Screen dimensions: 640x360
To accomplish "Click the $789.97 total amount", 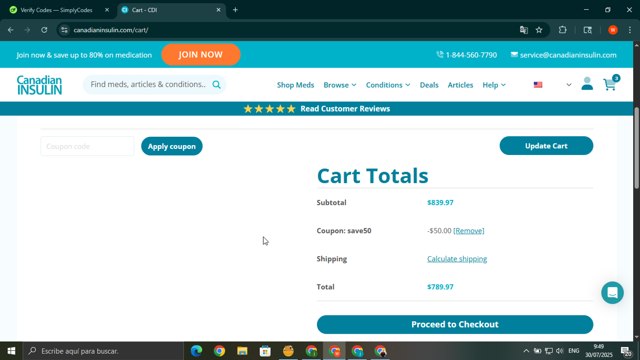I will point(440,287).
